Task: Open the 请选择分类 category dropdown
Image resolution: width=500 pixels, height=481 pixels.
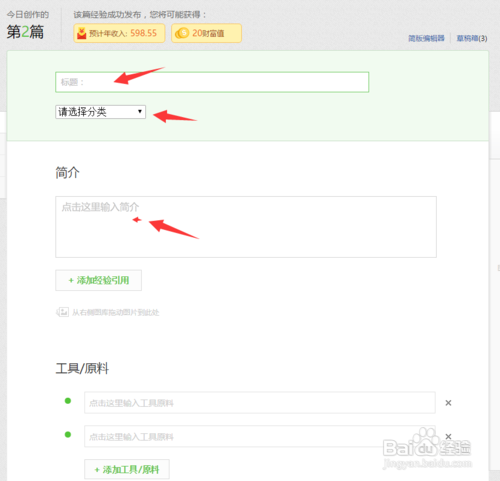Action: pos(100,112)
